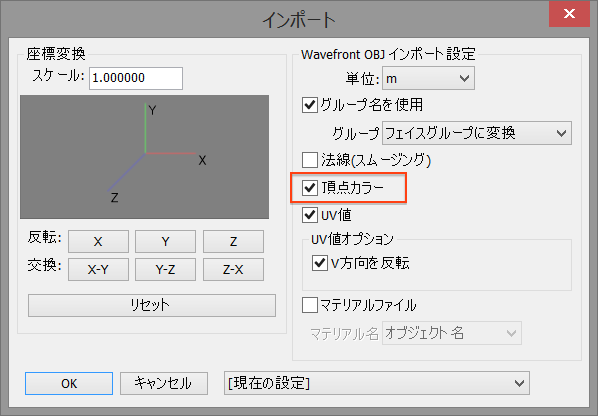598x416 pixels.
Task: Swap axes using the Y-Z button
Action: click(x=166, y=270)
